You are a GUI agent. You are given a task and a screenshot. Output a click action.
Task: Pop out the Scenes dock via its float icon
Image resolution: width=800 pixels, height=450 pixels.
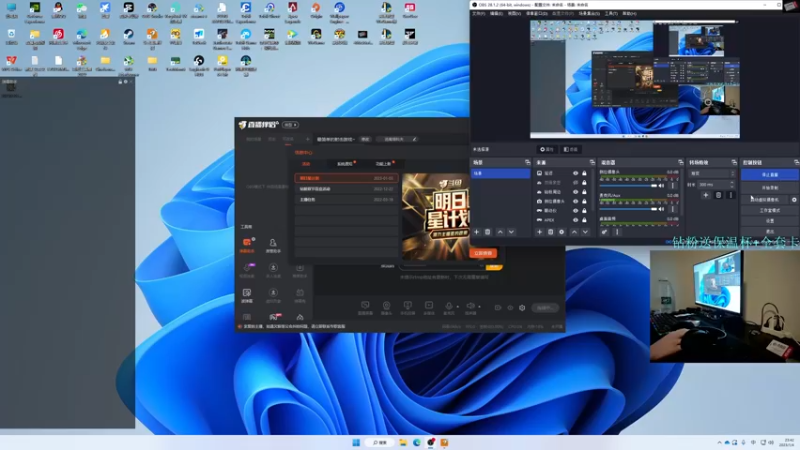tap(528, 162)
